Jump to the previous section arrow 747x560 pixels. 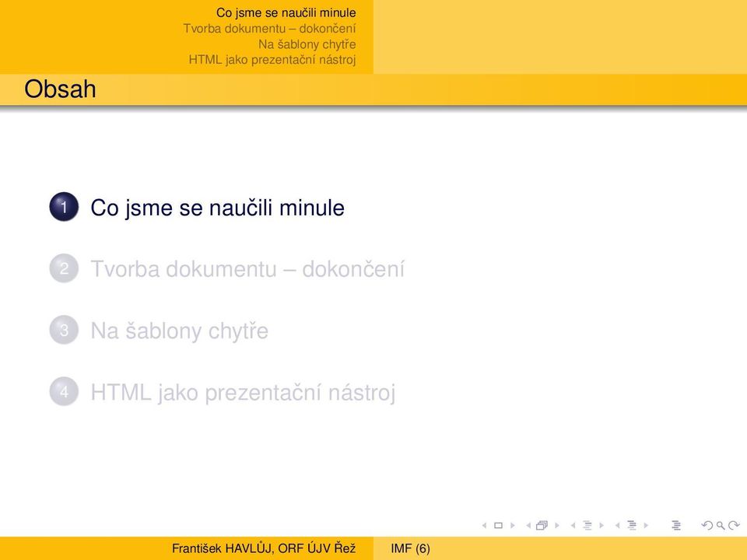point(617,525)
